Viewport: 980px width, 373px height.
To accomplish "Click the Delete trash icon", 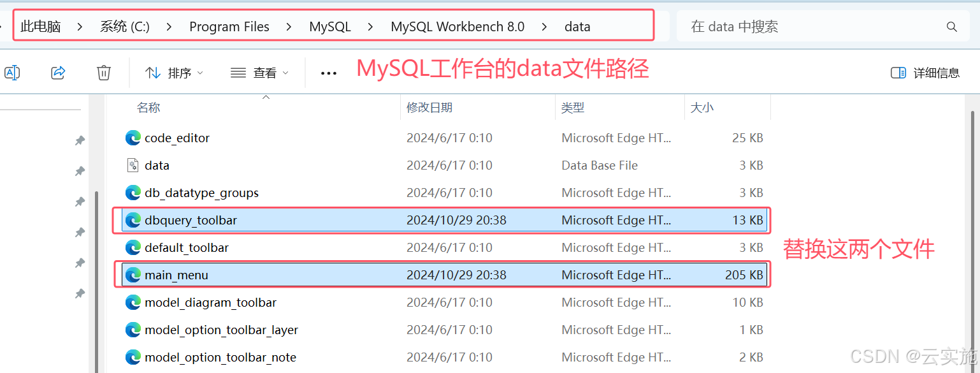I will pos(104,73).
